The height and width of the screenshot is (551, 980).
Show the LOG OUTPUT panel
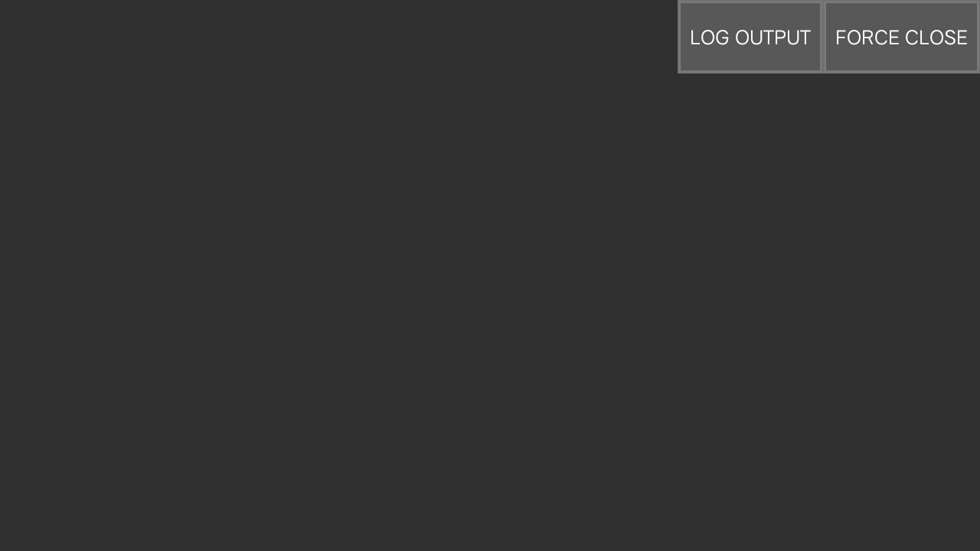750,37
